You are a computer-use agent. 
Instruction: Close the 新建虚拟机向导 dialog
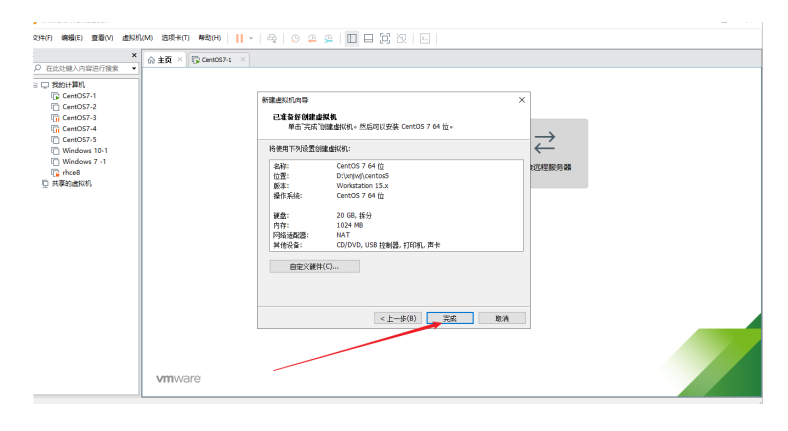click(x=522, y=100)
